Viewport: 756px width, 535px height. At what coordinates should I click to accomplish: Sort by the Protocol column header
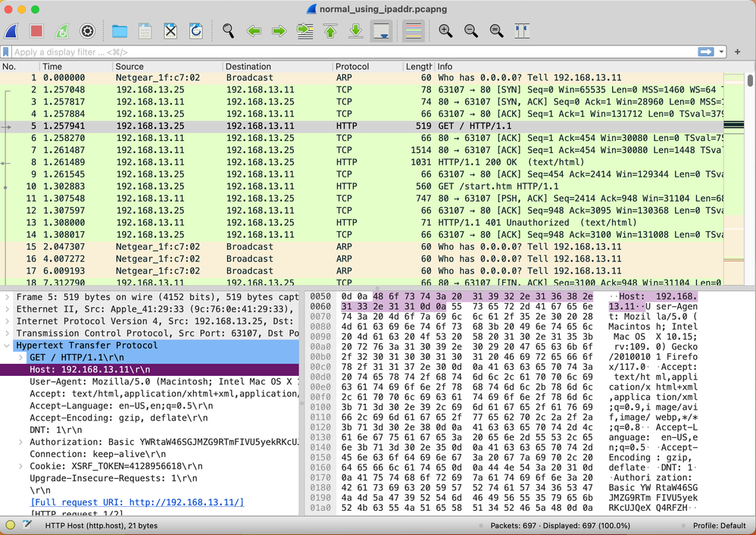click(367, 67)
